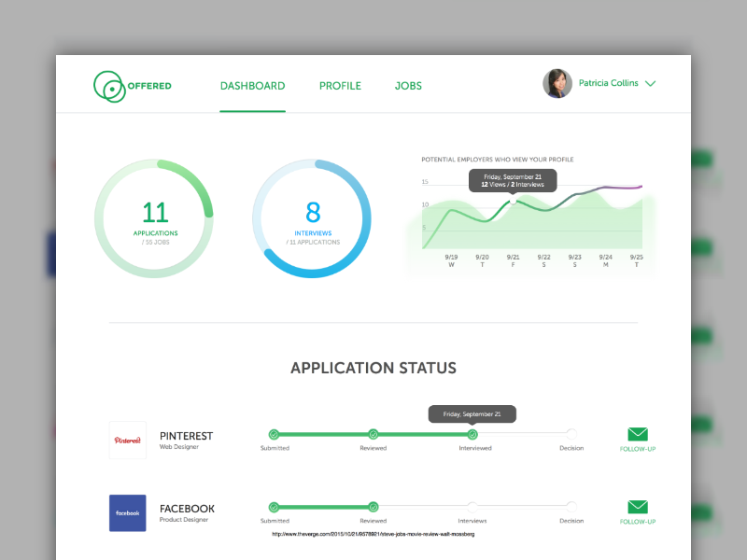Viewport: 747px width, 560px height.
Task: Click Patricia Collins profile photo
Action: [557, 83]
